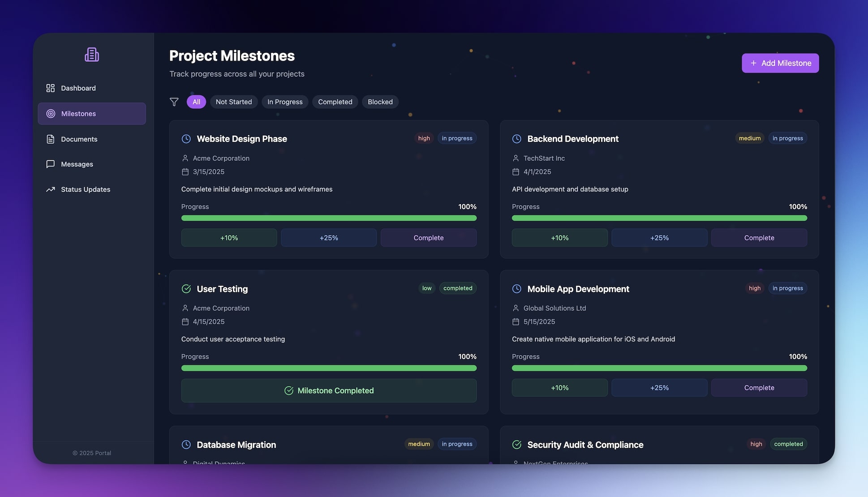Select the In Progress filter pill
868x497 pixels.
coord(284,102)
